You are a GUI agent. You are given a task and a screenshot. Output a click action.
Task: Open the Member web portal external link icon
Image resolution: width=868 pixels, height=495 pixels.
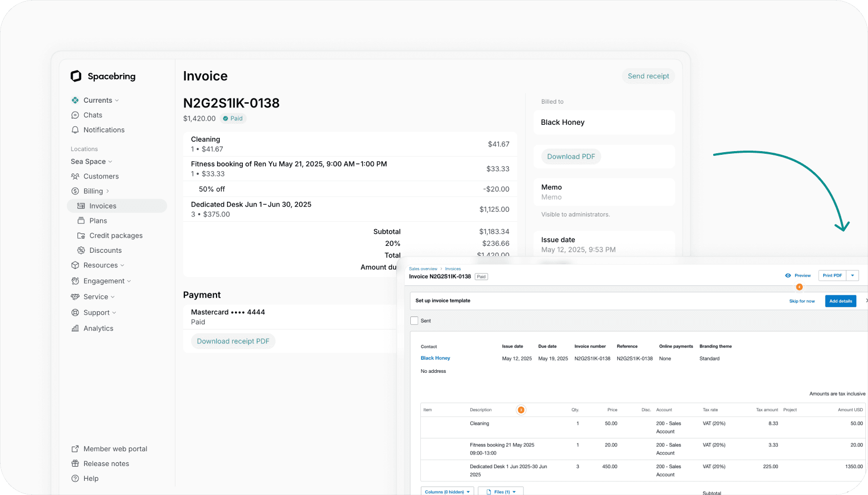point(75,449)
